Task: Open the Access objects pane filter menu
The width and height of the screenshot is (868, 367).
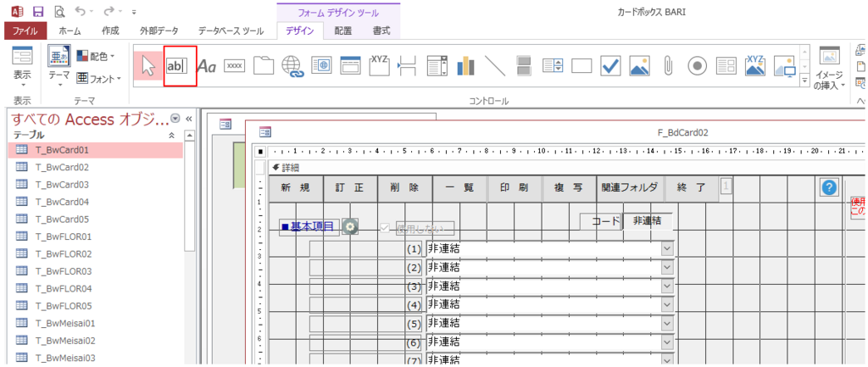Action: tap(175, 119)
